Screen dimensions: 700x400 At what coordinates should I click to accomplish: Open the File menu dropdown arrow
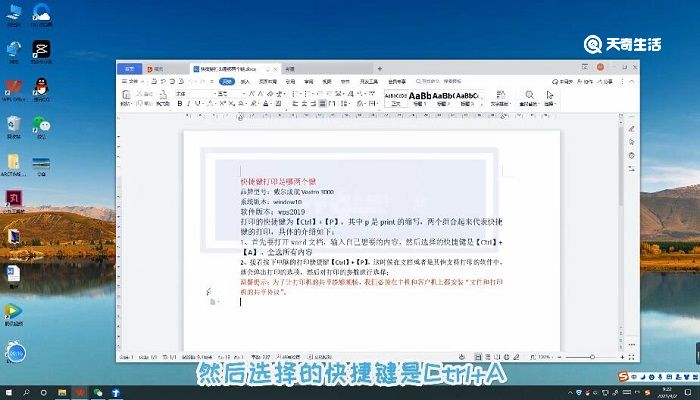pos(142,82)
